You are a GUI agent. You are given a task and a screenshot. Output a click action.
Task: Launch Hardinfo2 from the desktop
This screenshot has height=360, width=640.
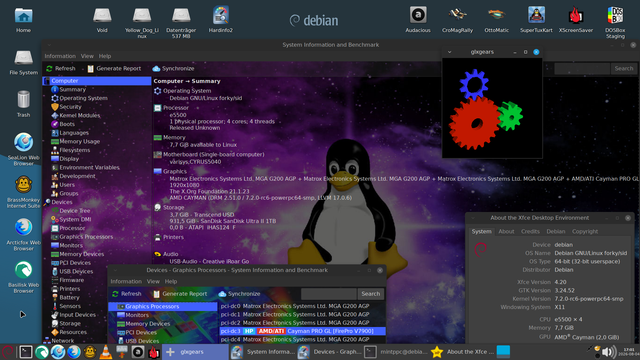[220, 20]
